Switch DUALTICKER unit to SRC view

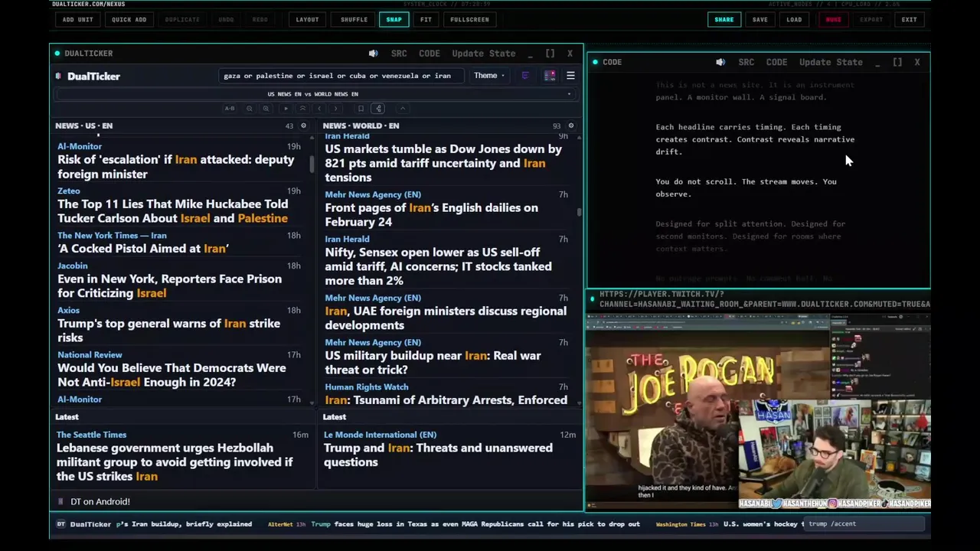pyautogui.click(x=399, y=54)
